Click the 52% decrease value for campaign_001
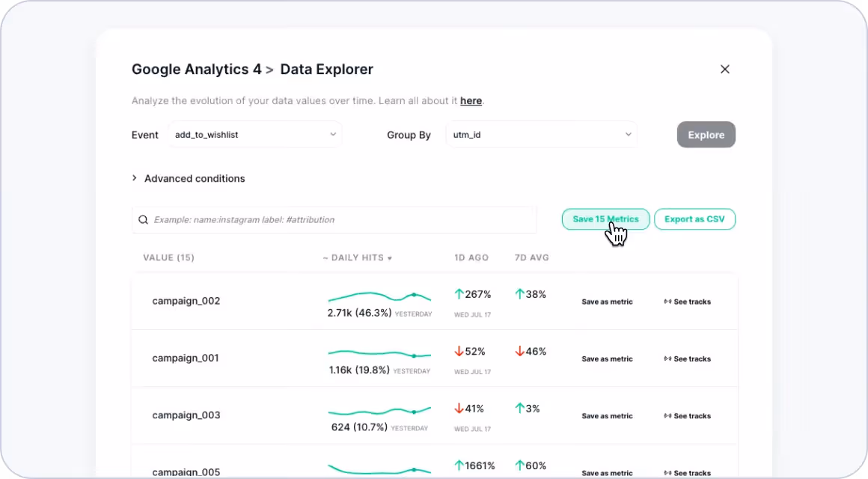Viewport: 868px width, 479px height. (x=469, y=351)
